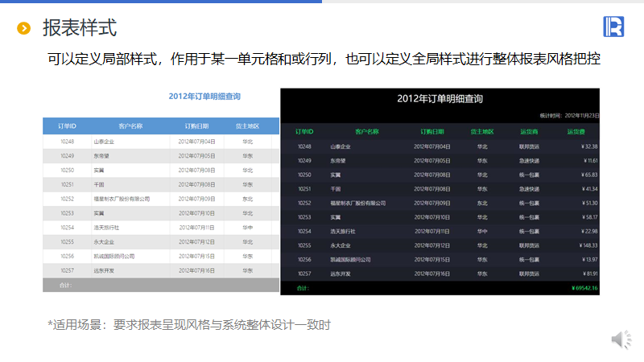Click the ¥41.34 freight value
Screen dimensions: 644x362
(x=589, y=189)
